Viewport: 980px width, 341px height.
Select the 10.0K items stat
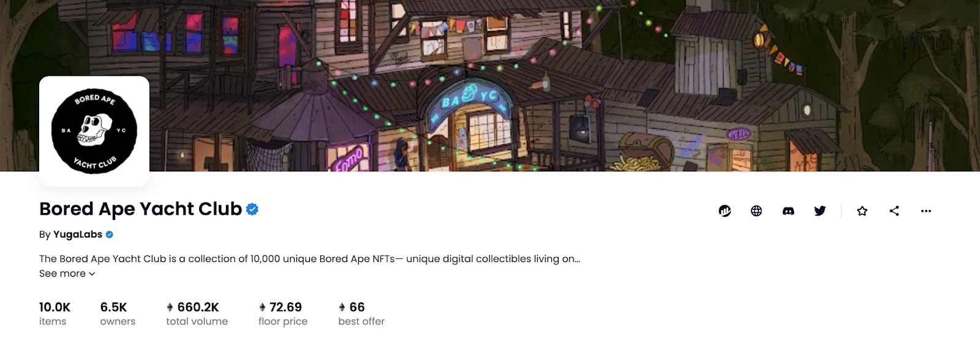pos(55,313)
